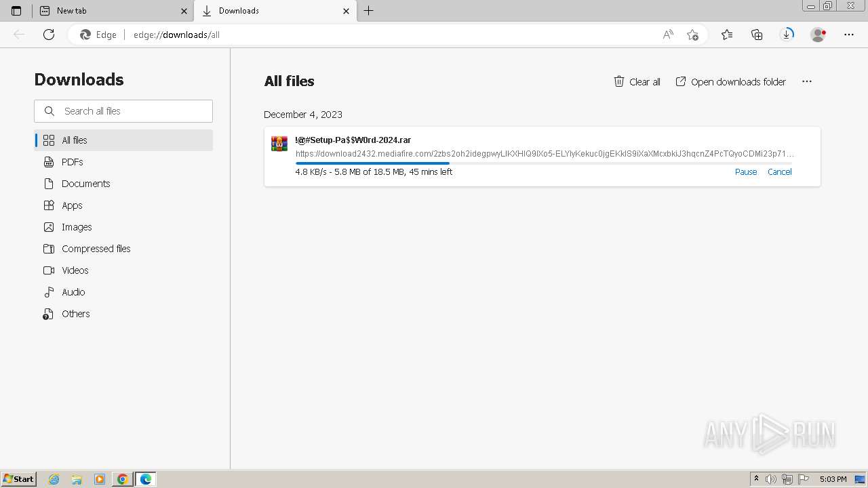Close the Downloads tab
This screenshot has width=868, height=488.
click(346, 11)
